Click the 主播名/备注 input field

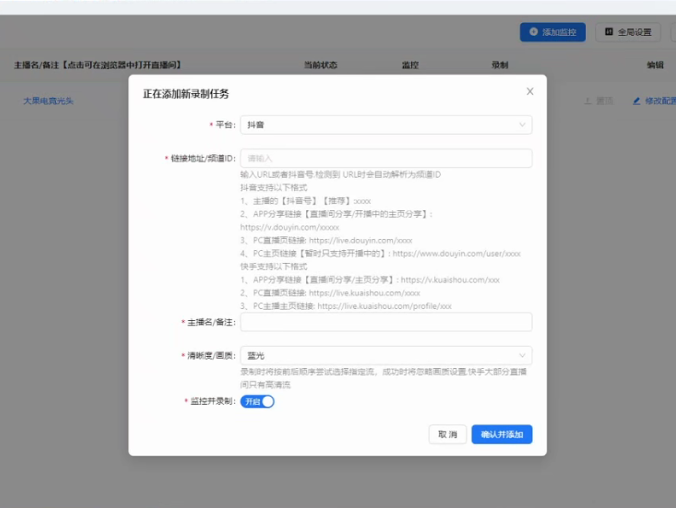pyautogui.click(x=386, y=322)
